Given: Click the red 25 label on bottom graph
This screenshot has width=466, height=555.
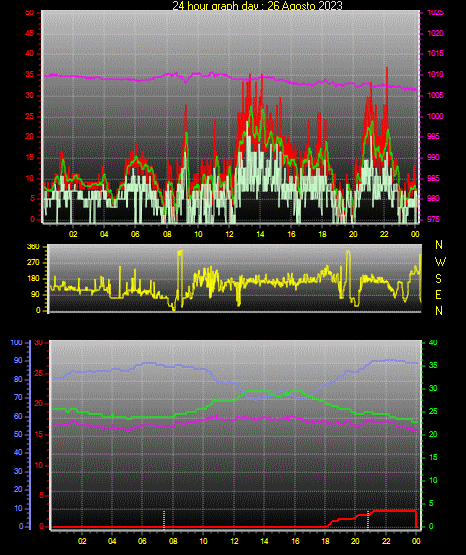Looking at the screenshot, I should [39, 373].
